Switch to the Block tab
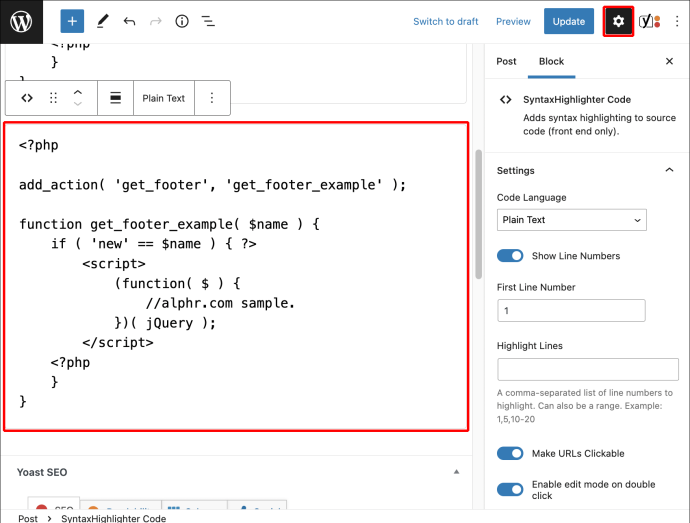The height and width of the screenshot is (523, 690). click(551, 61)
